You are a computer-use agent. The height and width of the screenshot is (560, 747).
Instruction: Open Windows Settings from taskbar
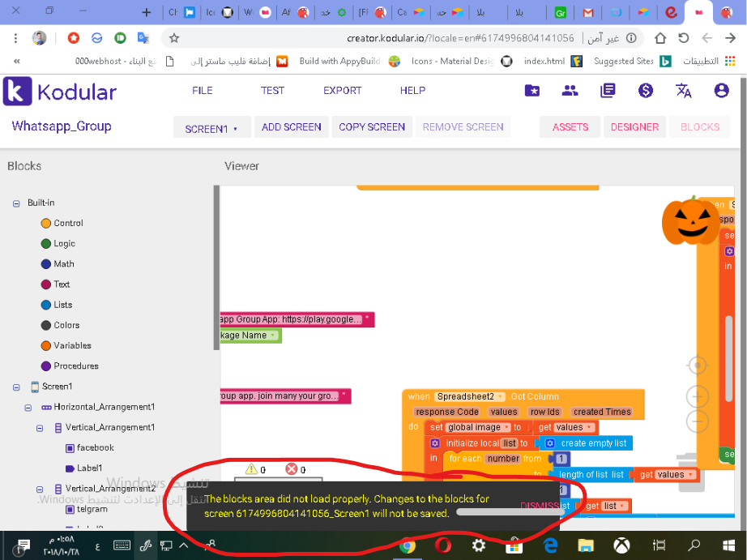(478, 545)
